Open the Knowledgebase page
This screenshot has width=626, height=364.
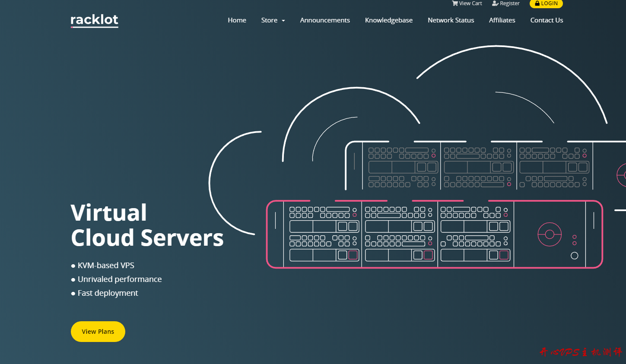coord(388,20)
